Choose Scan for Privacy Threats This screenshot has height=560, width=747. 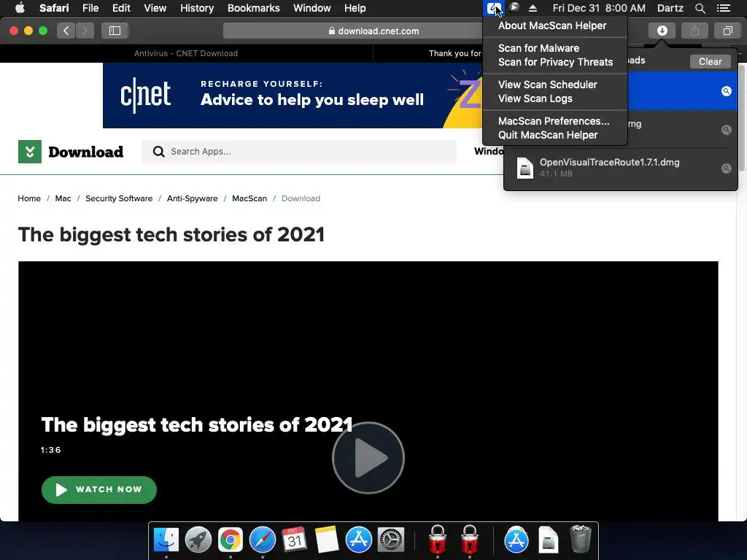555,62
